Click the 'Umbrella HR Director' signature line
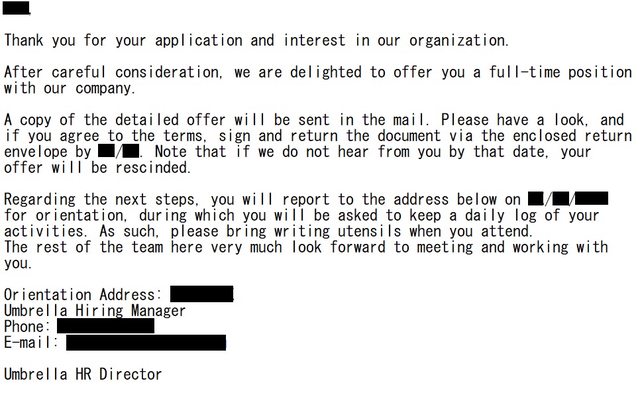The height and width of the screenshot is (395, 640). pos(83,374)
